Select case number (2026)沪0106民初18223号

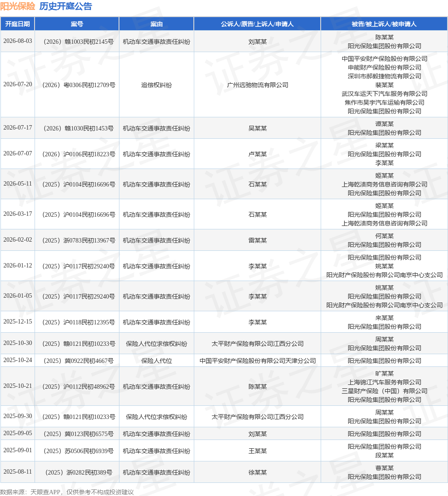pyautogui.click(x=78, y=154)
